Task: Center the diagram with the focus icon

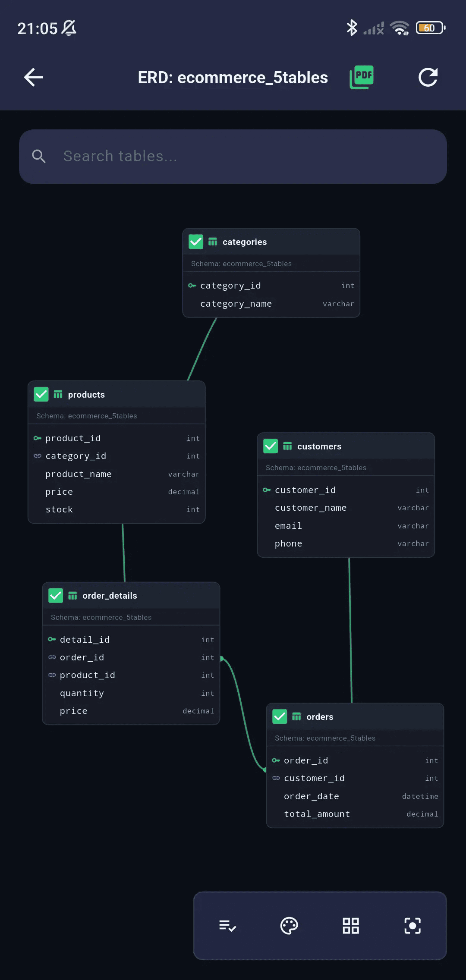Action: 412,926
